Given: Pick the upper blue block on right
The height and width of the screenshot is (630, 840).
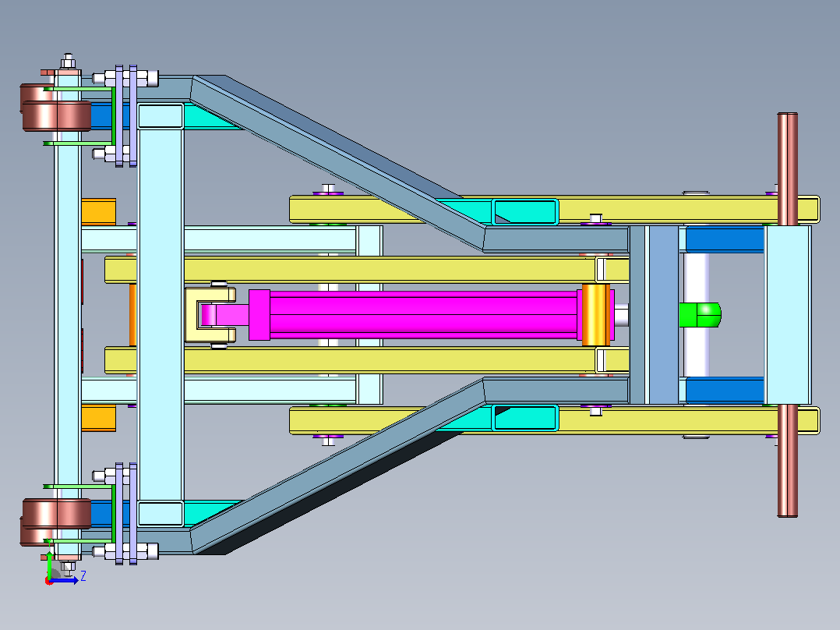Looking at the screenshot, I should (x=725, y=239).
